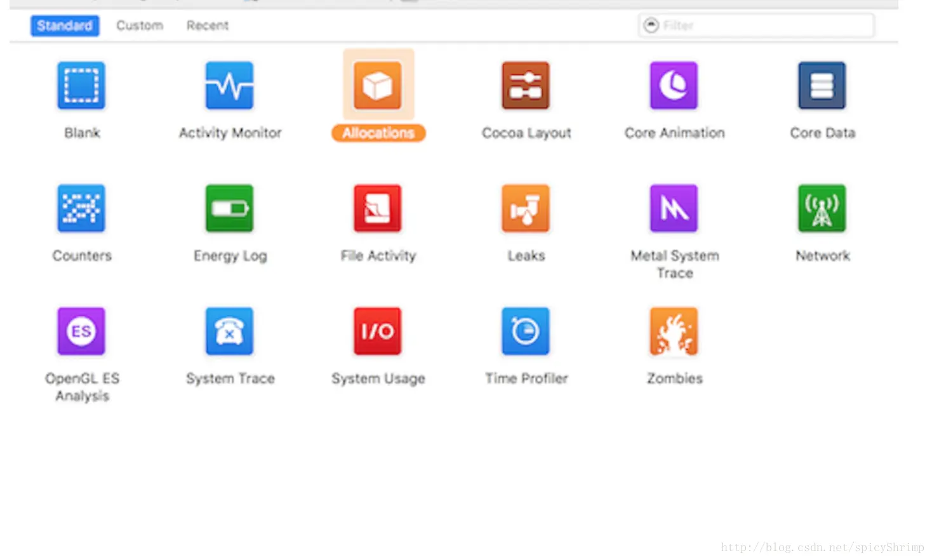Click the Allocations cube icon

pyautogui.click(x=378, y=86)
